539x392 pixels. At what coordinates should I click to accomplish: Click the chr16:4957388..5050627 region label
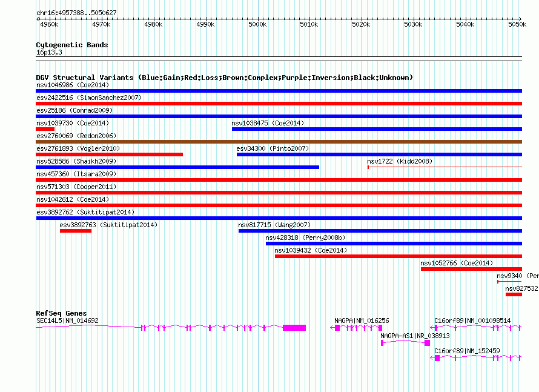pyautogui.click(x=76, y=13)
